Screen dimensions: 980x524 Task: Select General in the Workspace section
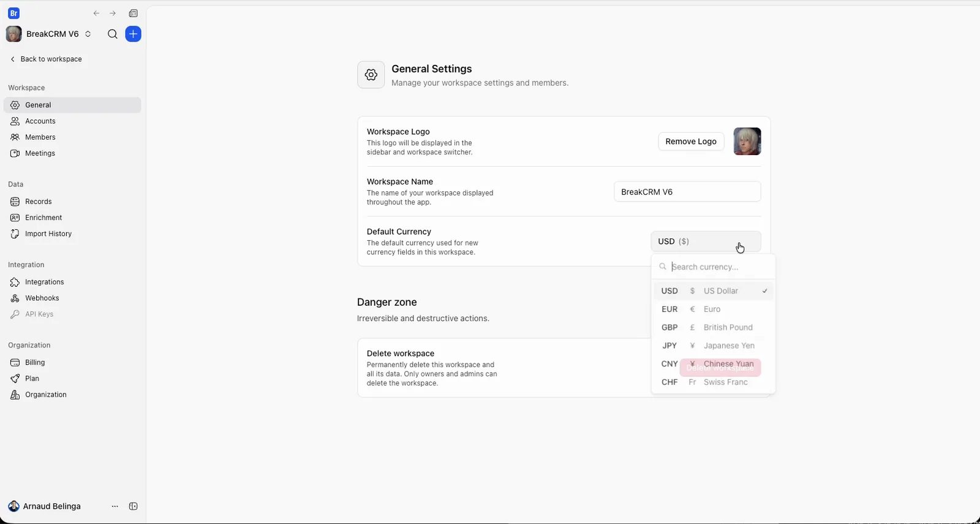click(72, 105)
